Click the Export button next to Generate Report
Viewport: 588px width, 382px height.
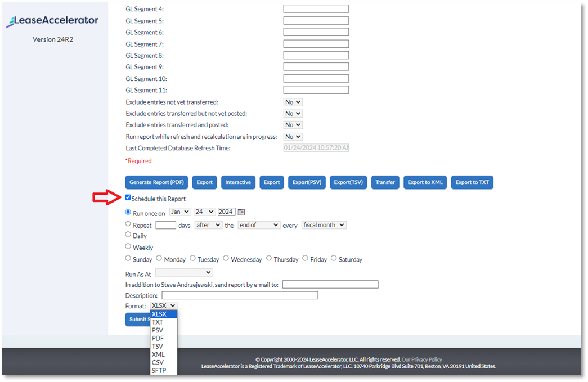coord(204,183)
